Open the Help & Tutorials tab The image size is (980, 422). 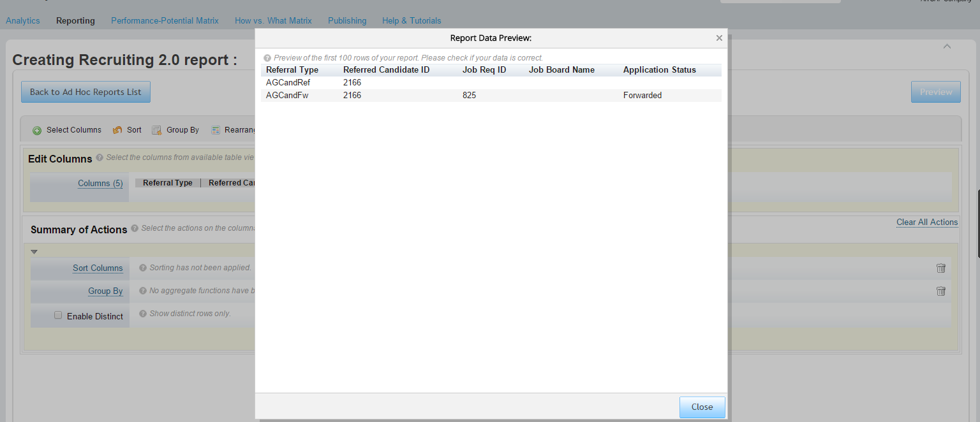click(412, 20)
